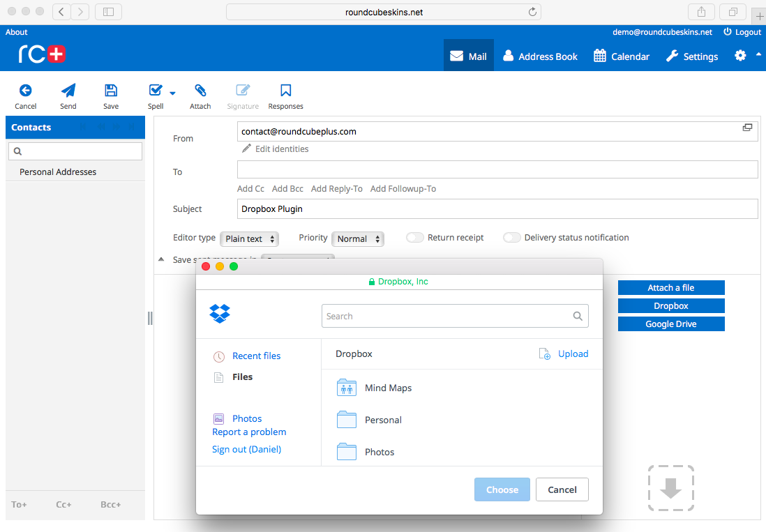Toggle the Safari sidebar button
Screen dimensions: 766x532
[108, 12]
